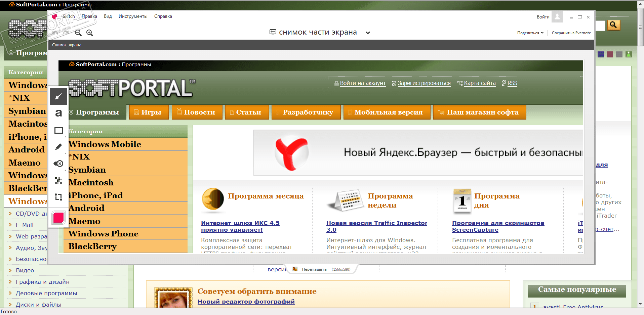The width and height of the screenshot is (644, 315).
Task: Open the CD/DVD category in browser sidebar
Action: tap(31, 214)
